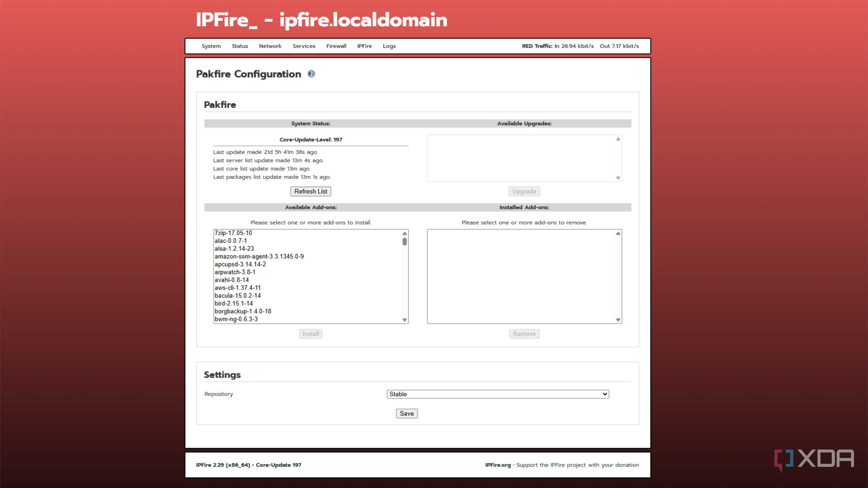868x488 pixels.
Task: Click the Installed Add-ons scroll up arrow
Action: (618, 233)
